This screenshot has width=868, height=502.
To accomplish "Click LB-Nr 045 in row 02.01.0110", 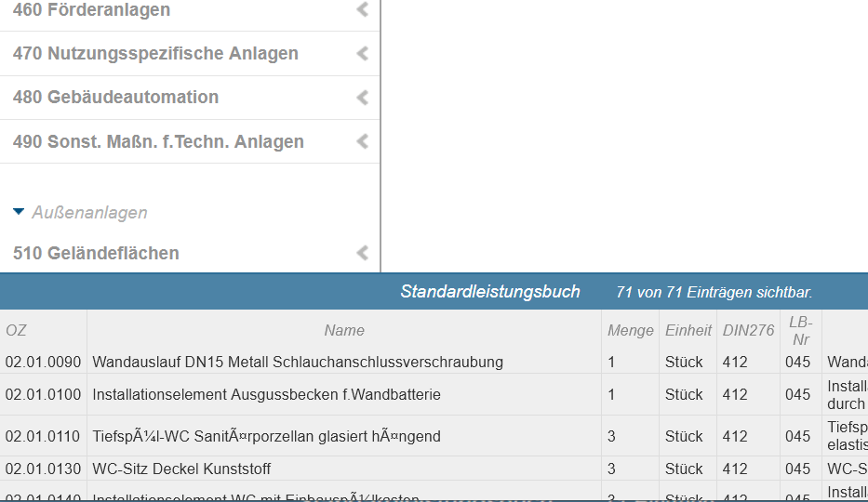I will pos(797,436).
